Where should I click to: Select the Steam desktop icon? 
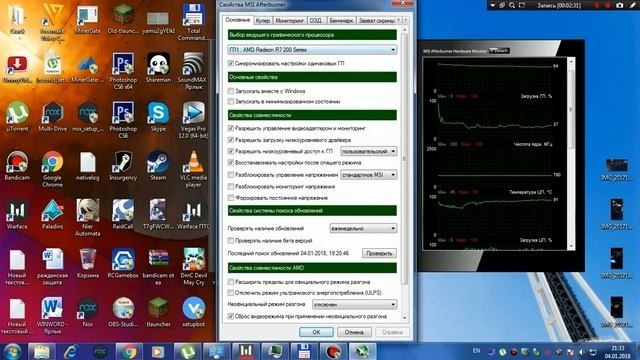(158, 165)
